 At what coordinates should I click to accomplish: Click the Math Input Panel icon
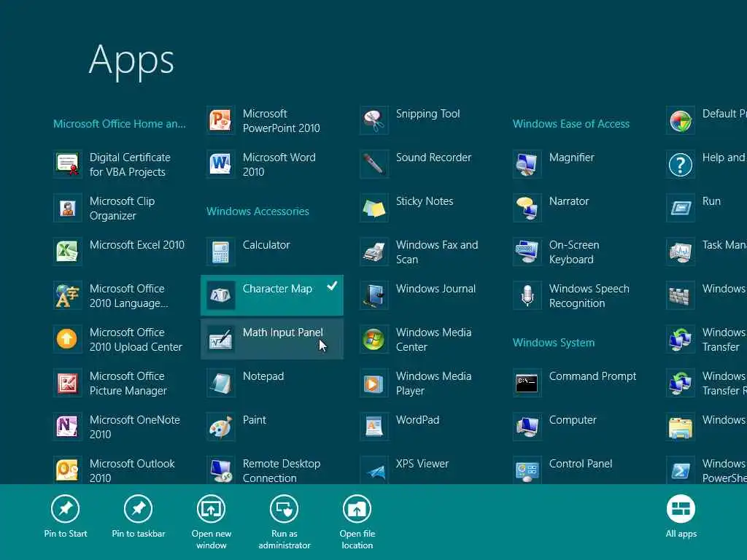[x=220, y=340]
